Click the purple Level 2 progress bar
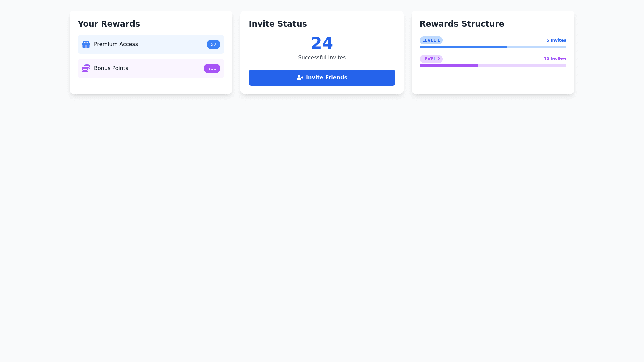Image resolution: width=644 pixels, height=362 pixels. pyautogui.click(x=449, y=66)
